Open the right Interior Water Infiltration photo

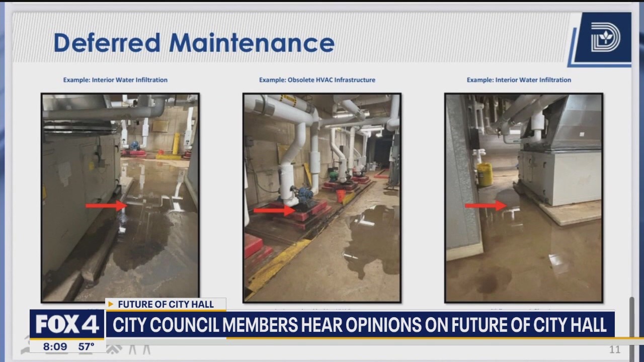524,198
